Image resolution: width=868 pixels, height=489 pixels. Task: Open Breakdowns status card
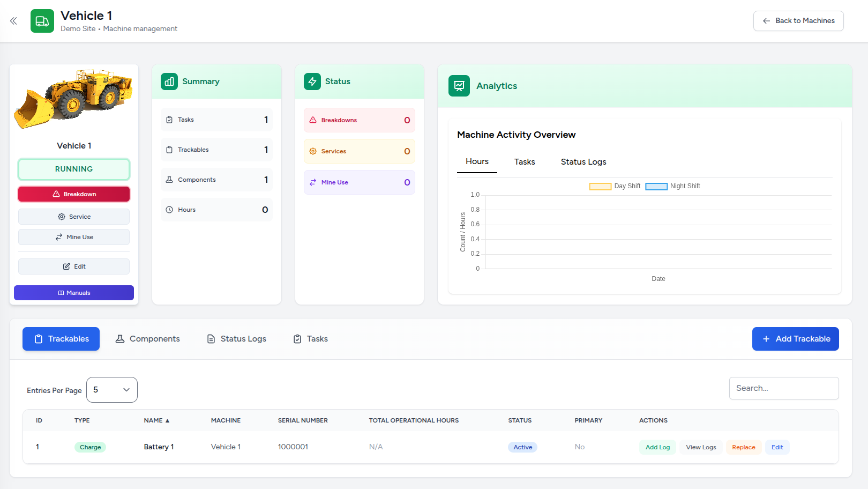coord(359,120)
